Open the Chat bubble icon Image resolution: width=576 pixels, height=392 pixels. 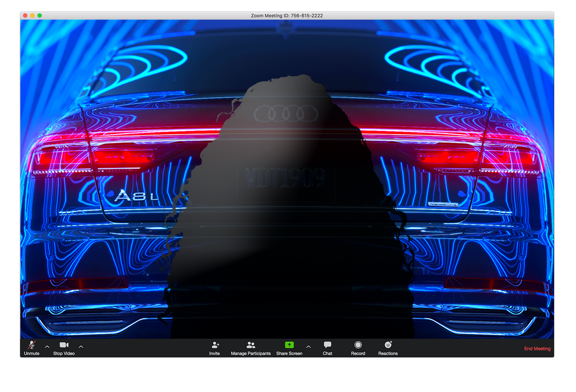[x=328, y=345]
